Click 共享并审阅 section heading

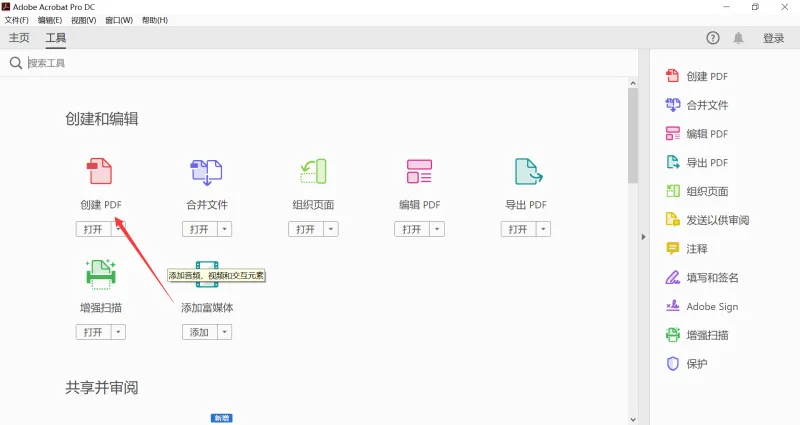point(102,388)
